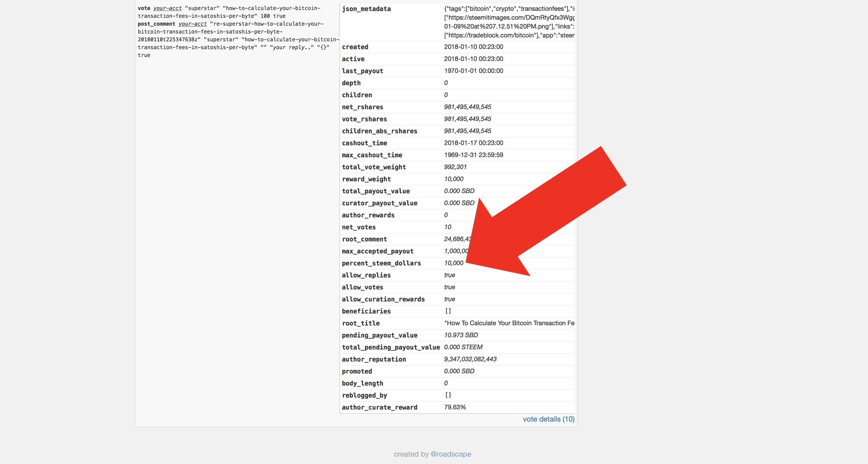Select author_reputation value 9,347,032,082,443
The image size is (868, 464).
point(470,359)
